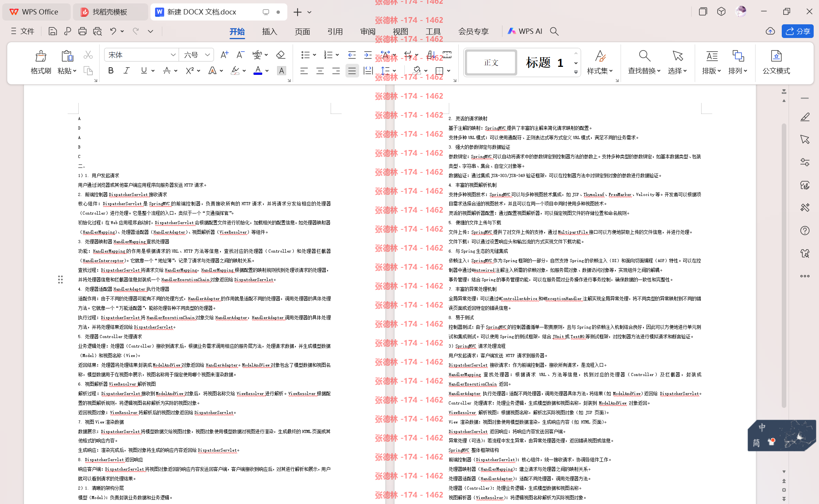This screenshot has height=504, width=819.
Task: Click the Copy icon
Action: point(88,71)
